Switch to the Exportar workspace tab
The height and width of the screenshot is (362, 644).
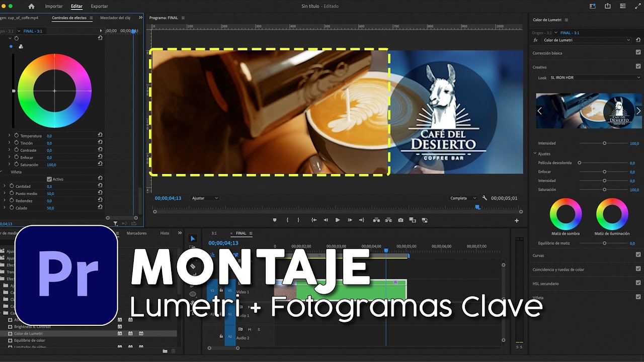click(99, 6)
